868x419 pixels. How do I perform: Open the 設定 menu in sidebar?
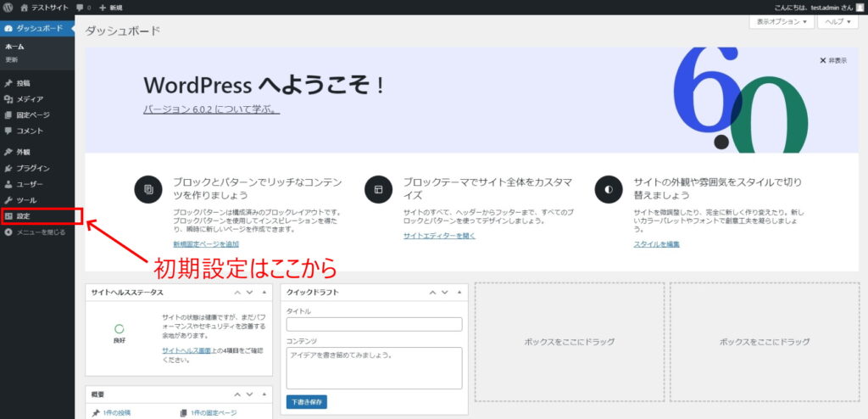point(24,216)
